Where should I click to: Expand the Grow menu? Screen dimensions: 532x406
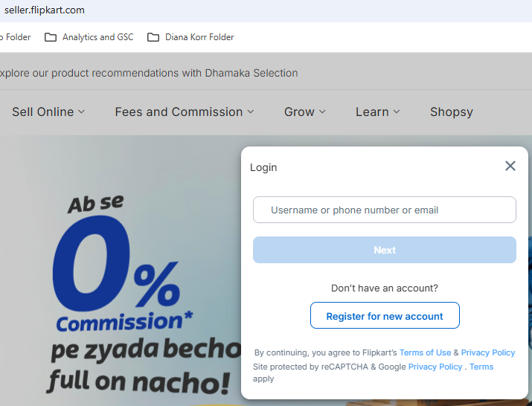point(304,112)
